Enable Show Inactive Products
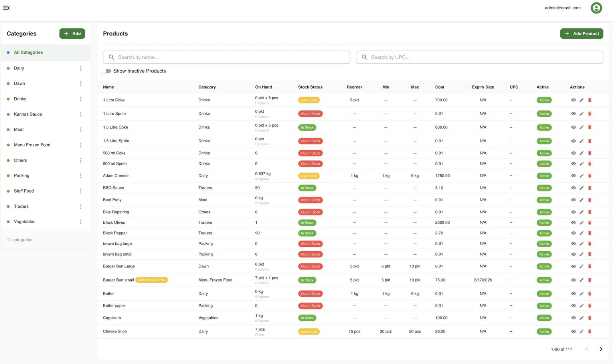 click(106, 71)
